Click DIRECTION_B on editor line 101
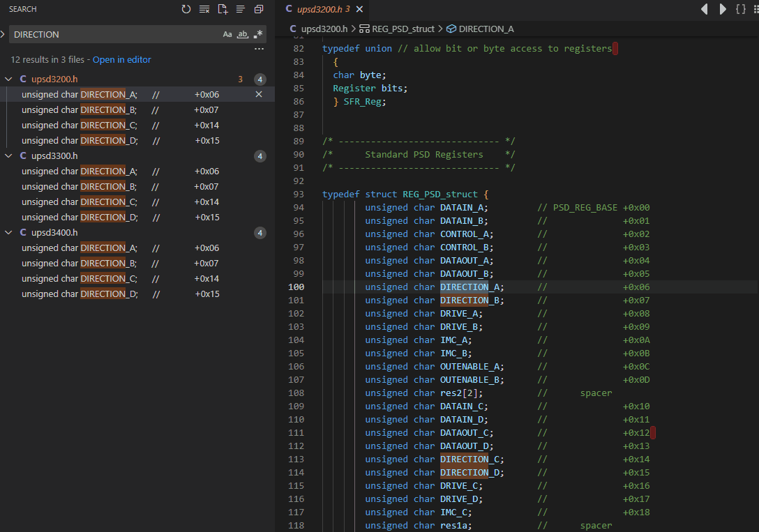The width and height of the screenshot is (759, 532). tap(469, 301)
